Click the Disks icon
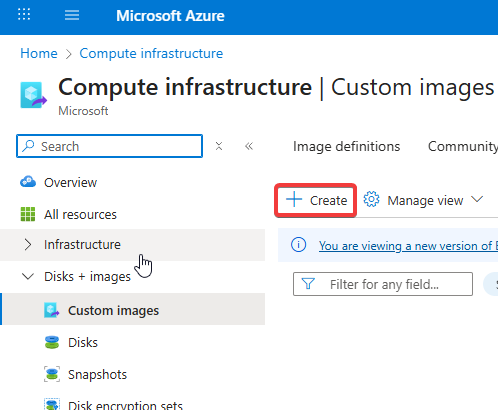 coord(52,342)
